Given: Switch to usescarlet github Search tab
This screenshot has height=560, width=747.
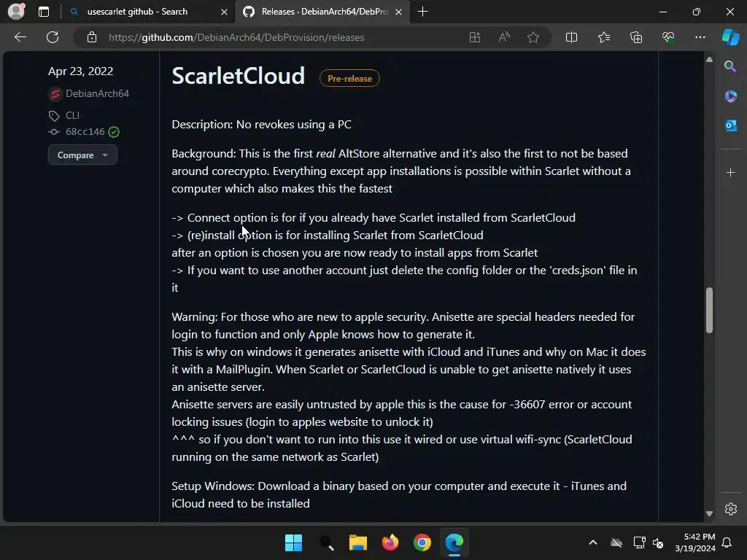Looking at the screenshot, I should [x=137, y=12].
